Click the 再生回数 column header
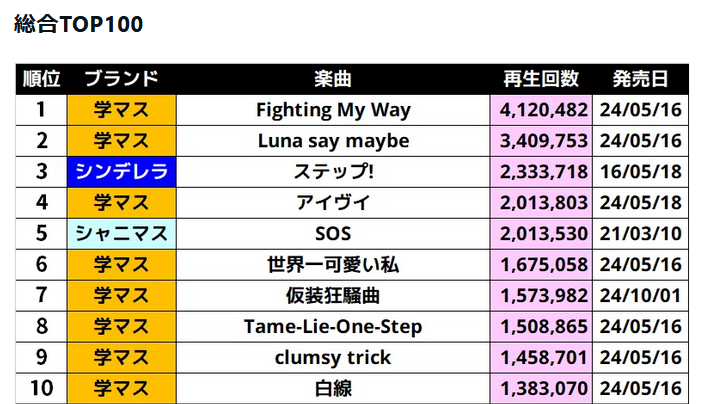 [x=541, y=79]
